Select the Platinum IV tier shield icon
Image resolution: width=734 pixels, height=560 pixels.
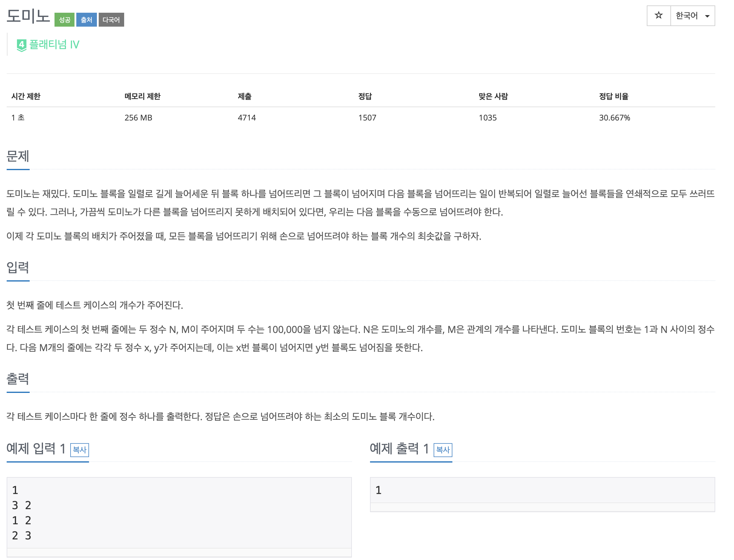click(21, 44)
